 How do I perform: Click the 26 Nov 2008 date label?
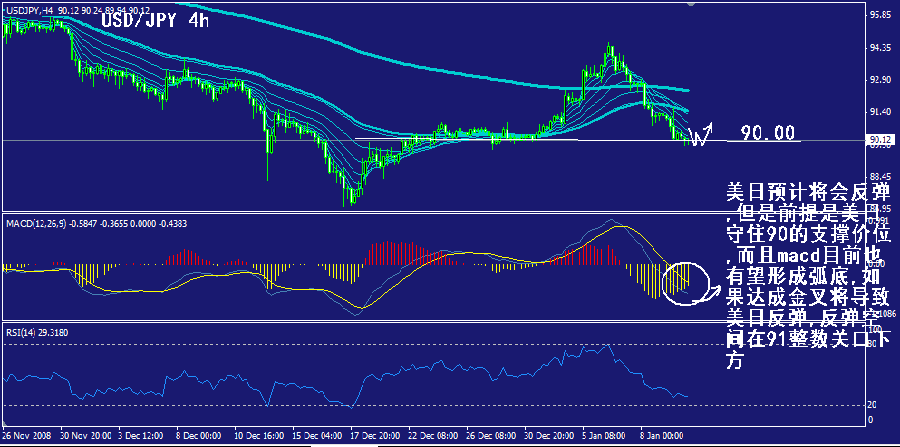click(26, 436)
